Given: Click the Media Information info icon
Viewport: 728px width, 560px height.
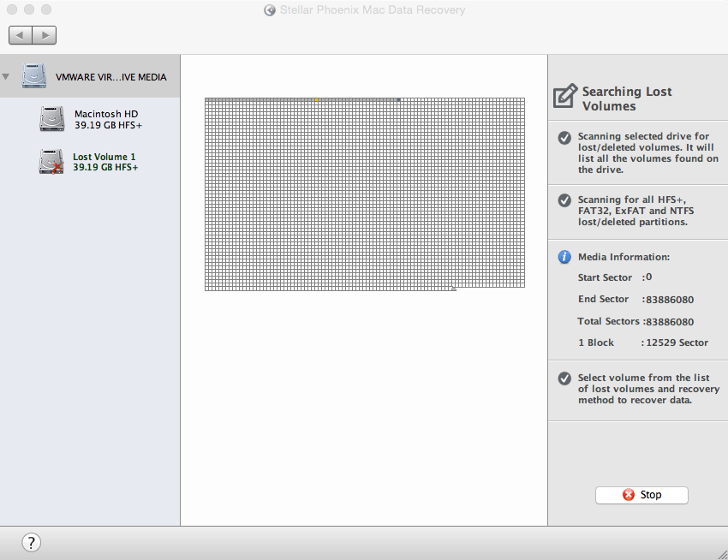Looking at the screenshot, I should pos(564,257).
